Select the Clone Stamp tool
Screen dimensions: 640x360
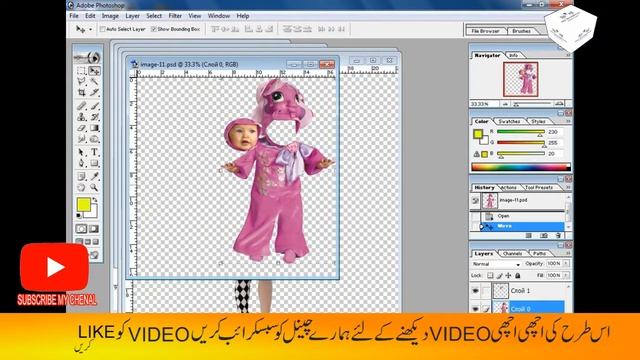[82, 117]
